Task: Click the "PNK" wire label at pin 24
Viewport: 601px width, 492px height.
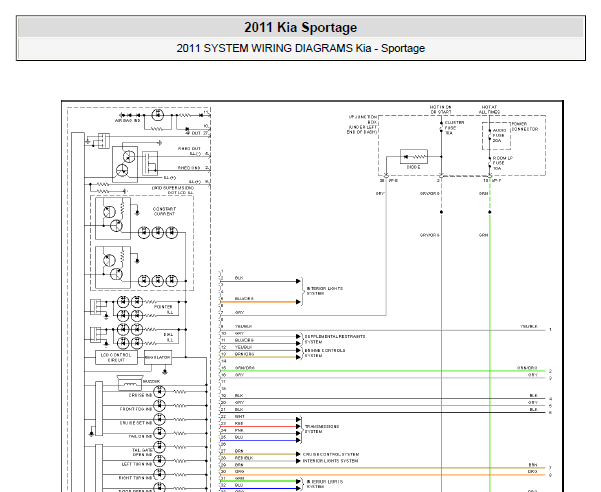Action: (239, 430)
